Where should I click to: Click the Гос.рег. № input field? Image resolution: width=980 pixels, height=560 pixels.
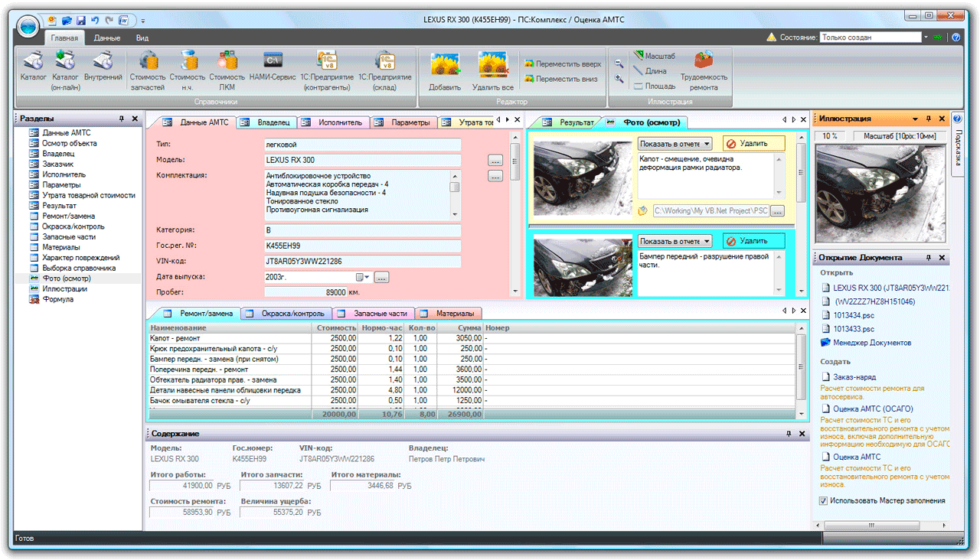pos(361,246)
